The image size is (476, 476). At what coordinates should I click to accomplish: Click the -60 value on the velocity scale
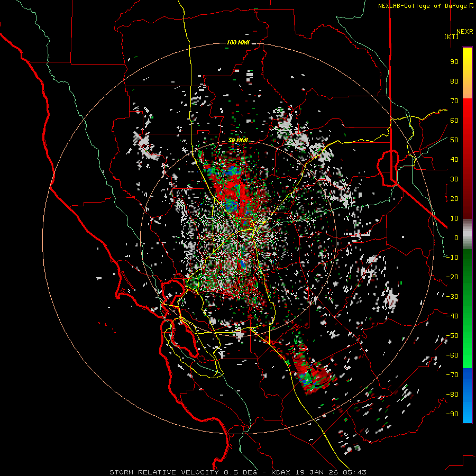(x=452, y=355)
